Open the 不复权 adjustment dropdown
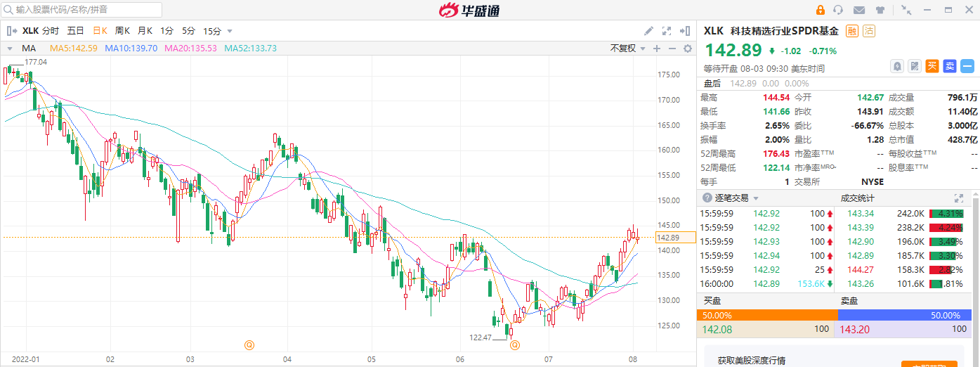 627,49
